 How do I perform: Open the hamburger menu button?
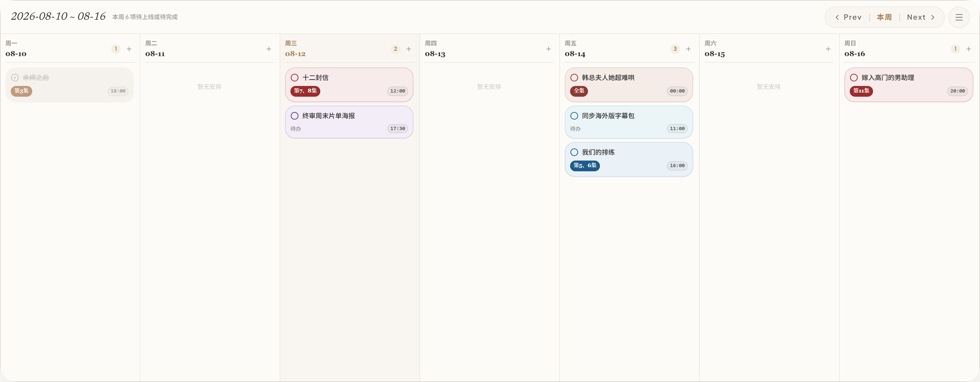click(959, 17)
